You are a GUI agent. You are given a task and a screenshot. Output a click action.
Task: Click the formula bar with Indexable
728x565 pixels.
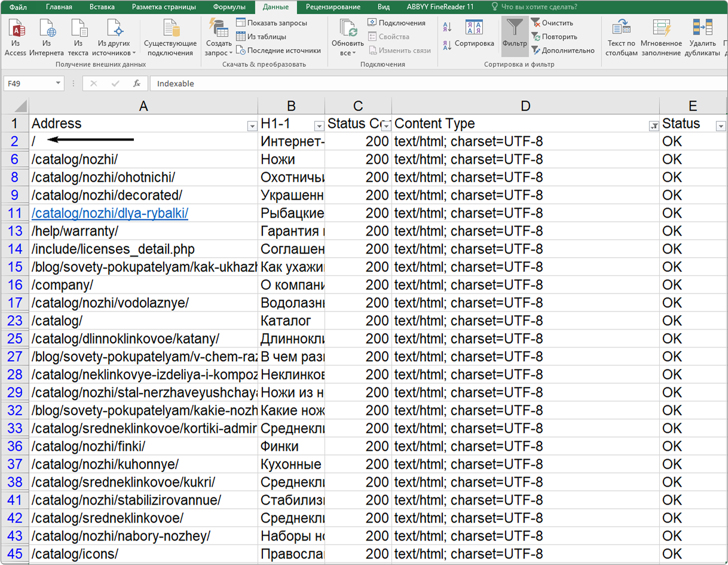pyautogui.click(x=438, y=84)
